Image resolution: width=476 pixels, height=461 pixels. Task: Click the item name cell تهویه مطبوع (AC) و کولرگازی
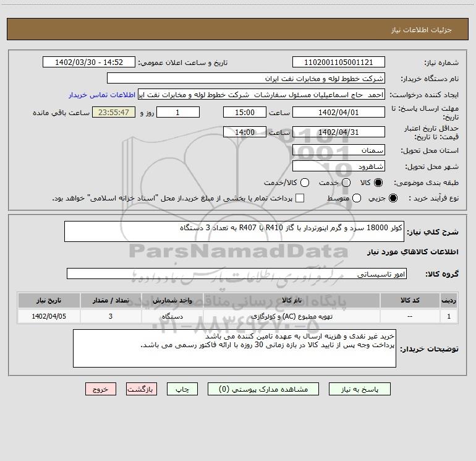291,316
